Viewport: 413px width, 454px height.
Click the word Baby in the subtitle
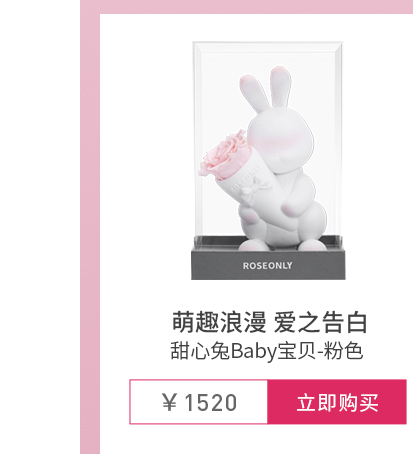coord(253,352)
